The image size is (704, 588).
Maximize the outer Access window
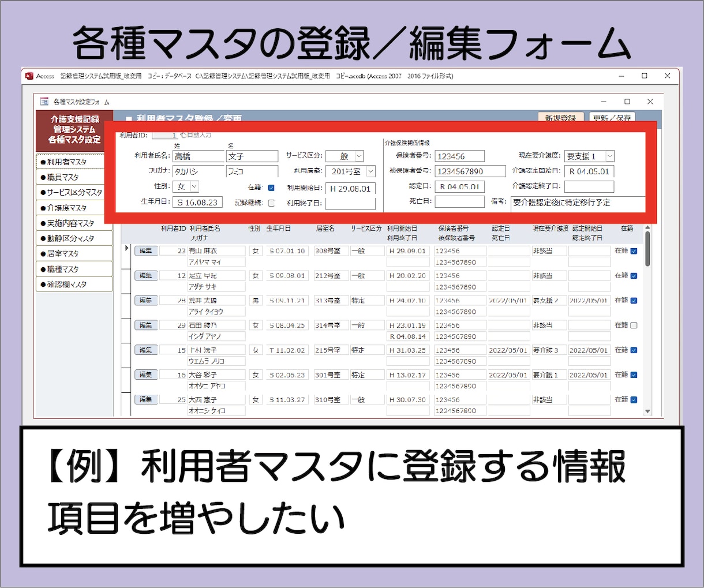tap(645, 76)
